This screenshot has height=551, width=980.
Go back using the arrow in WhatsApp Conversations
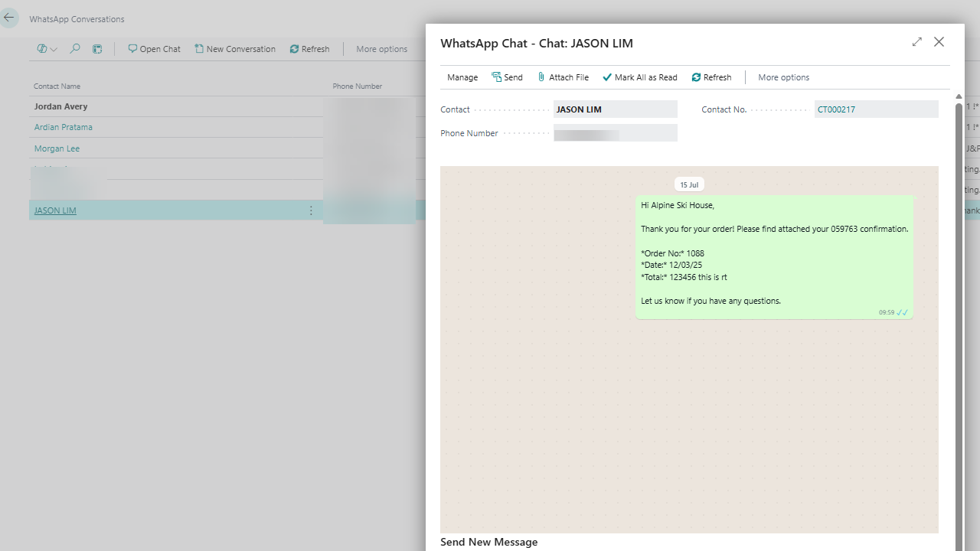[9, 18]
